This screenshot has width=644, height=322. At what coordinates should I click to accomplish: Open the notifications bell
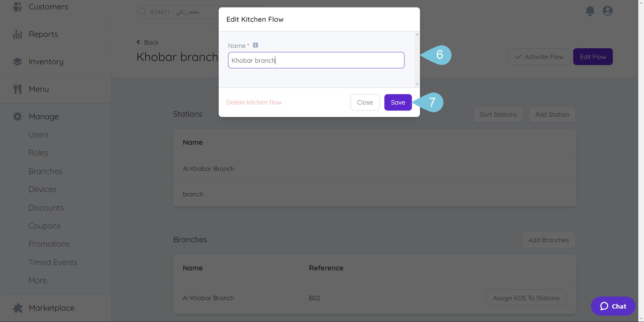590,11
